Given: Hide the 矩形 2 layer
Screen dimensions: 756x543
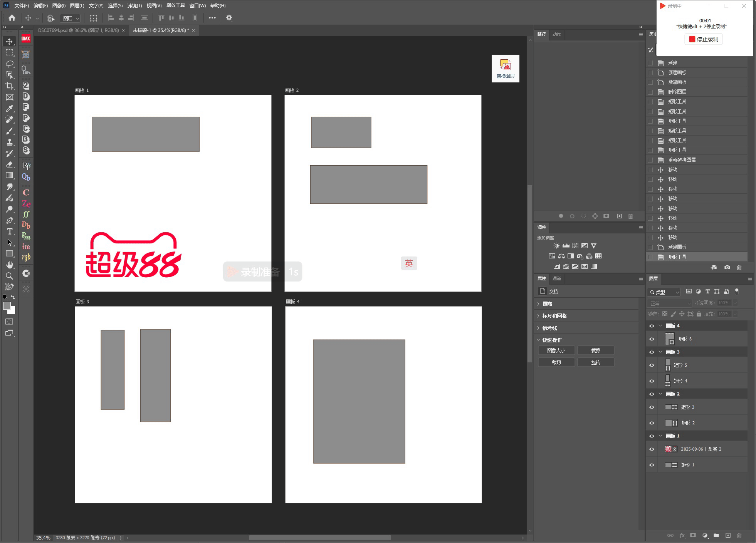Looking at the screenshot, I should click(x=652, y=423).
